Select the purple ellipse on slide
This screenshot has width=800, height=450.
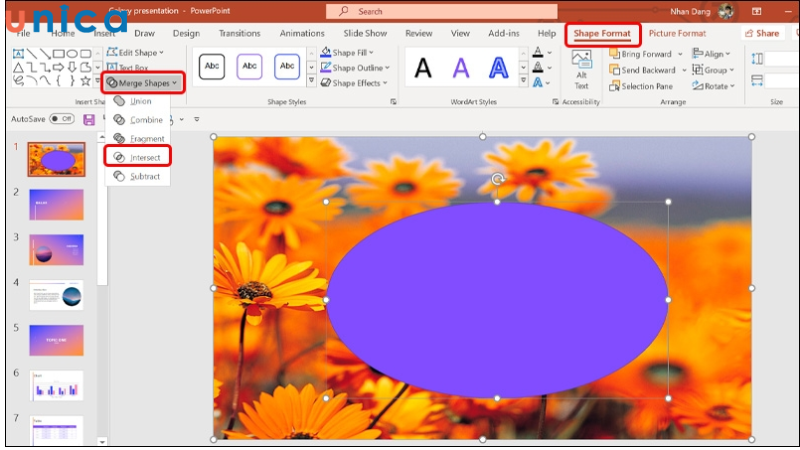(497, 300)
